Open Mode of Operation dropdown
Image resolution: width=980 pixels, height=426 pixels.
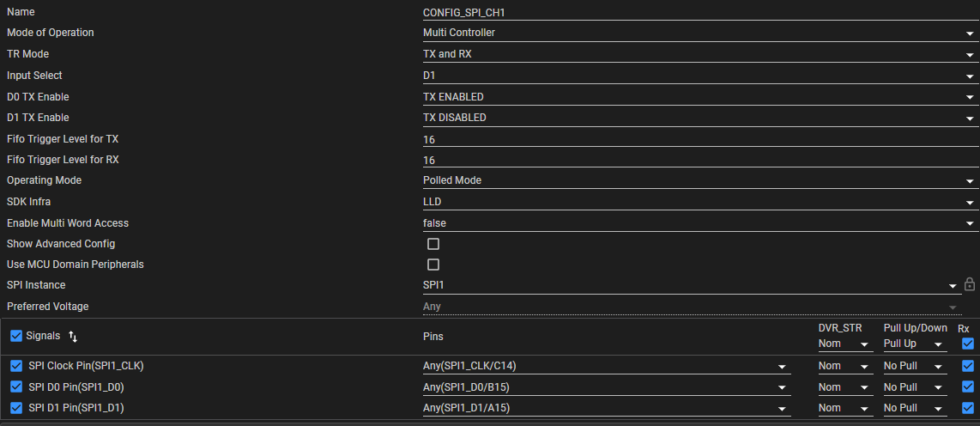click(700, 33)
